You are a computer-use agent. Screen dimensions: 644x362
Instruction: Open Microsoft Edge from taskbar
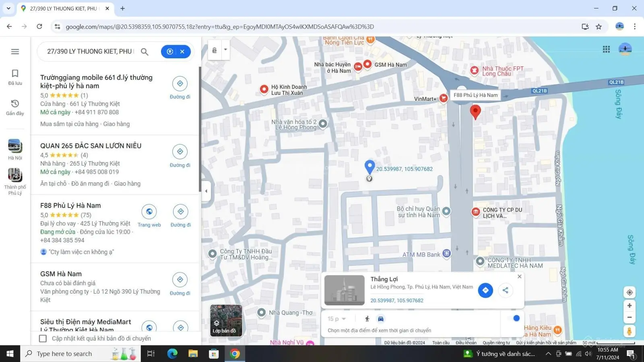172,354
